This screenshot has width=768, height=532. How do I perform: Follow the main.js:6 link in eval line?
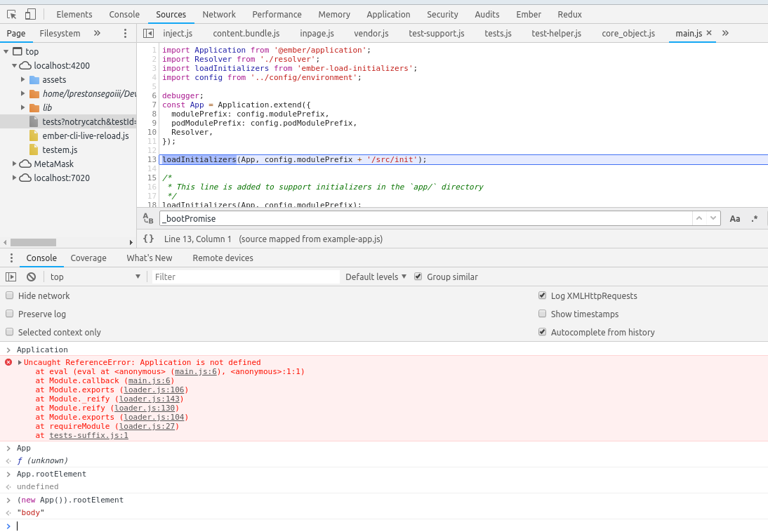[196, 372]
